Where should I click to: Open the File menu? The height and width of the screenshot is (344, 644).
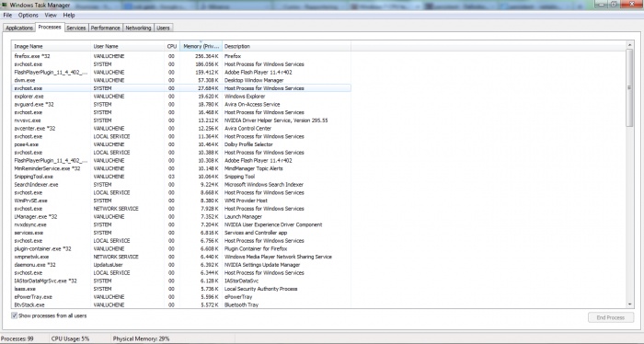7,16
